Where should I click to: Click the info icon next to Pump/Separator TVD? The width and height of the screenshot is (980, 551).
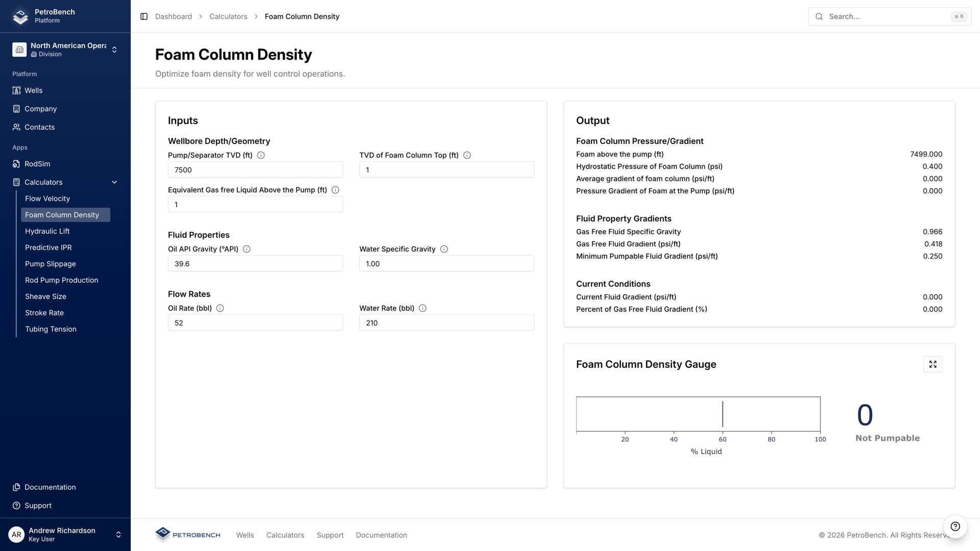[261, 155]
